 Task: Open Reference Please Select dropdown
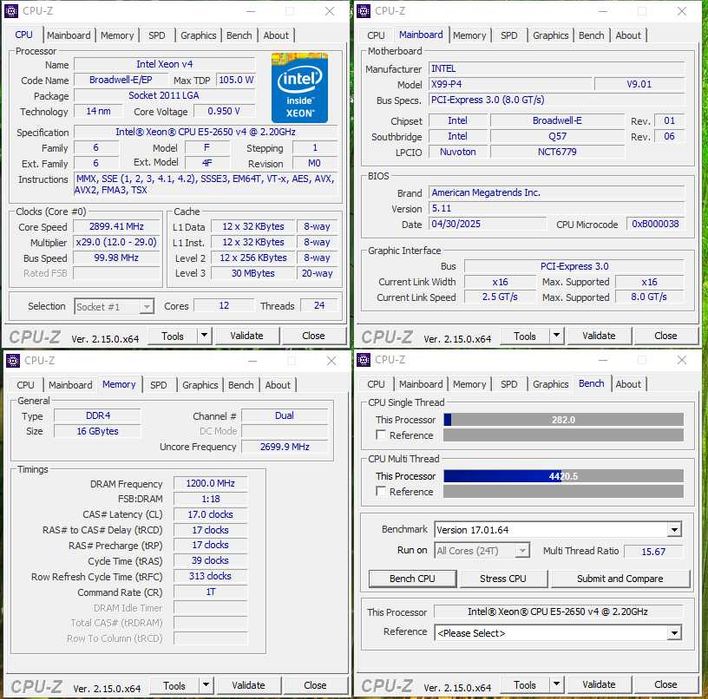pos(558,633)
